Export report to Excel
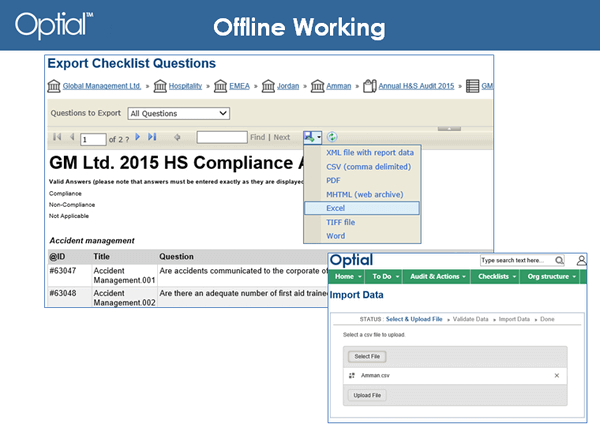 [x=362, y=208]
